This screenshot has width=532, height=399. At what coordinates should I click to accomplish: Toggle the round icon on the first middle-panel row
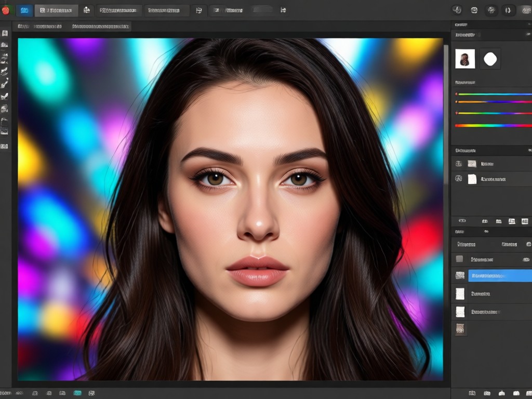click(x=459, y=164)
